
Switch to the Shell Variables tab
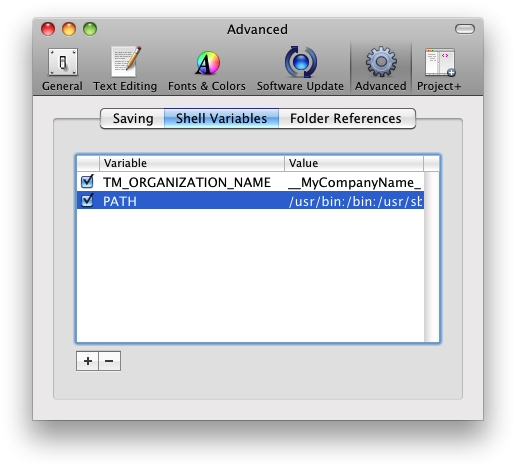pos(221,118)
